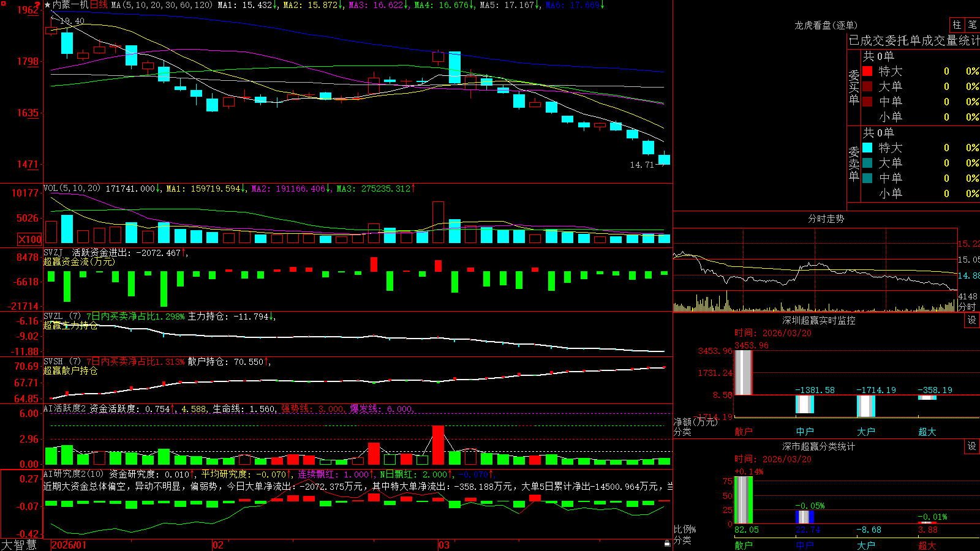Click the red 特大 swatch under 委买单
The width and height of the screenshot is (980, 551).
[867, 71]
